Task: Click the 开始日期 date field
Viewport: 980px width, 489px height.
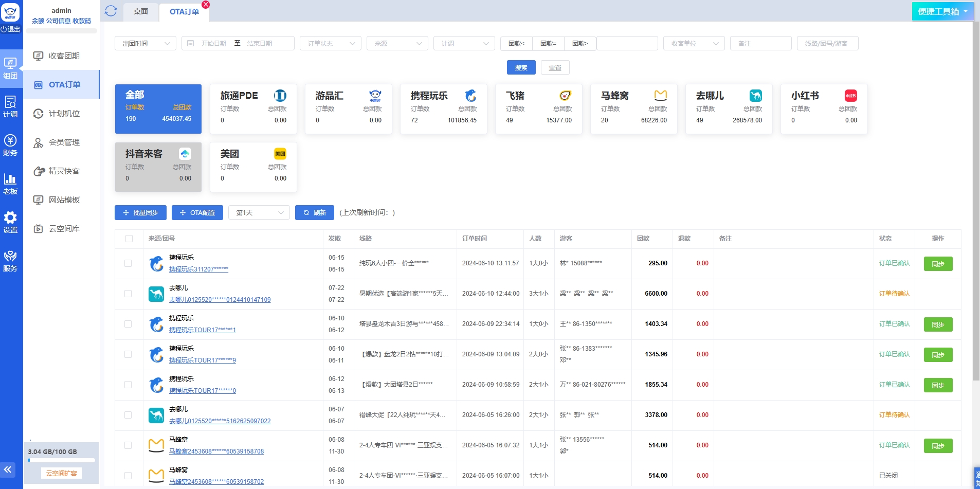Action: pos(214,43)
